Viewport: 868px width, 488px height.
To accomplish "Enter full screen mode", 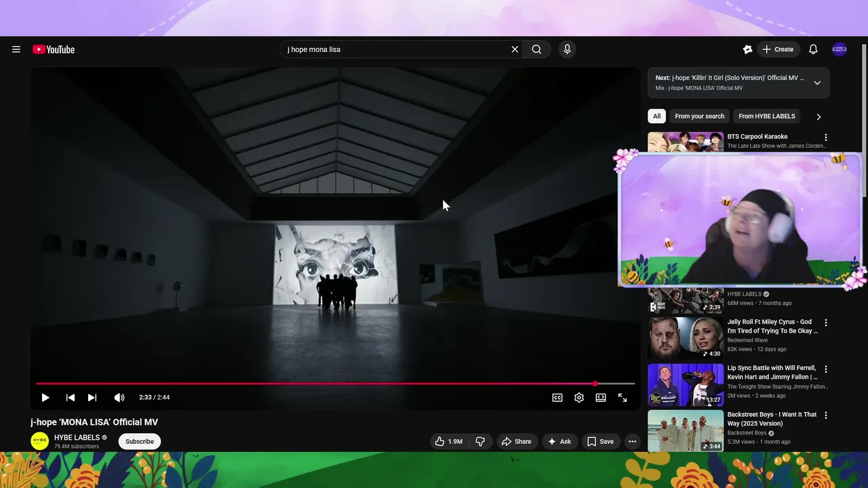I will [623, 398].
